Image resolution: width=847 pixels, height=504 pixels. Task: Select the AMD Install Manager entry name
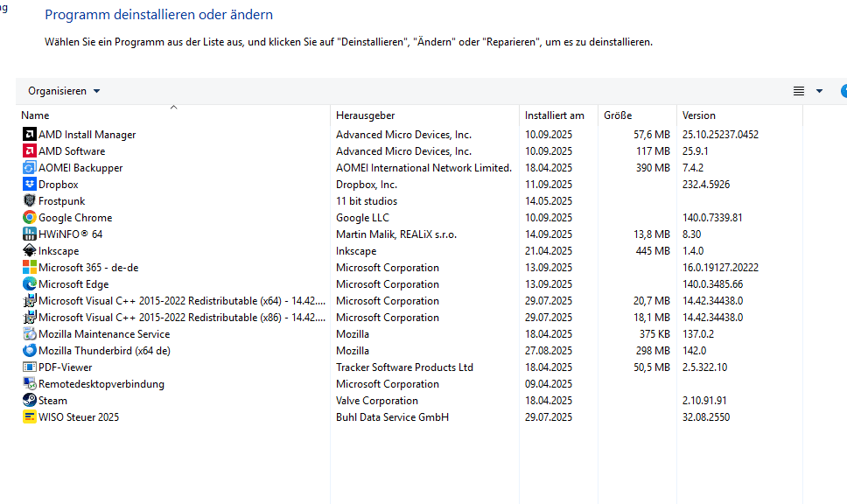pyautogui.click(x=87, y=135)
